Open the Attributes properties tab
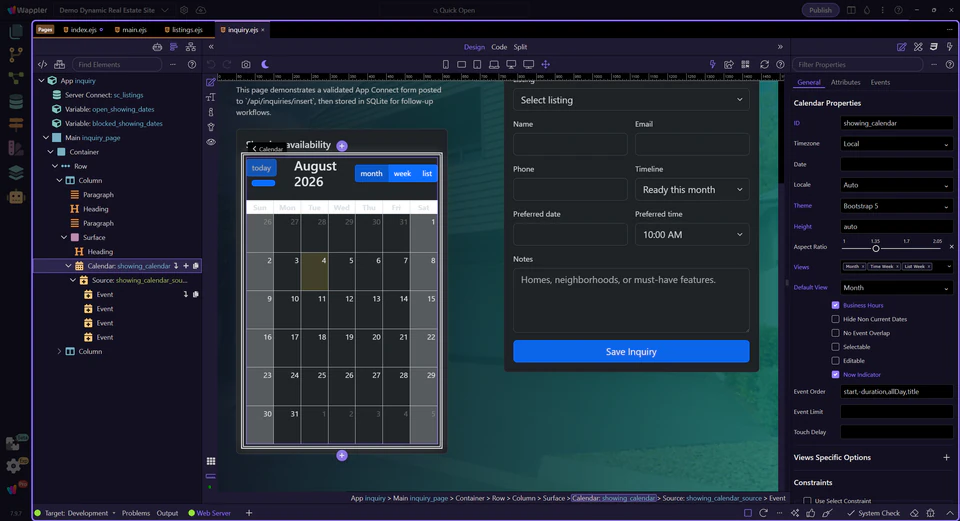Image resolution: width=960 pixels, height=521 pixels. click(x=846, y=82)
